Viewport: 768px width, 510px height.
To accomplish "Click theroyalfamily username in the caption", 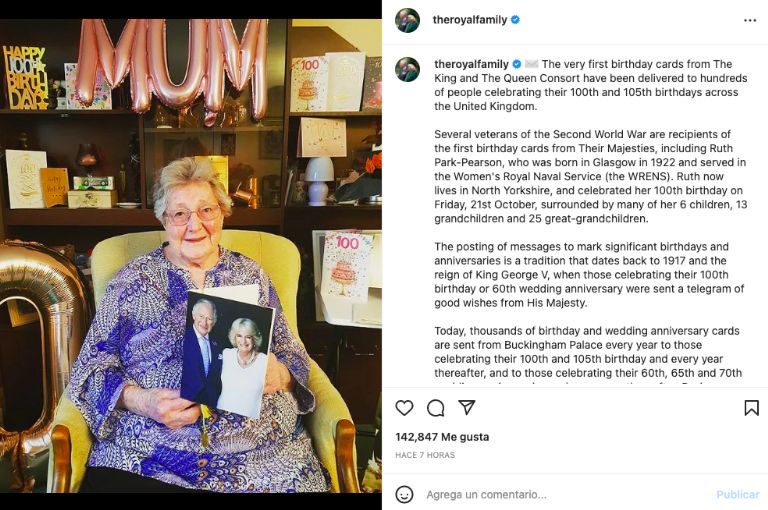I will point(471,64).
